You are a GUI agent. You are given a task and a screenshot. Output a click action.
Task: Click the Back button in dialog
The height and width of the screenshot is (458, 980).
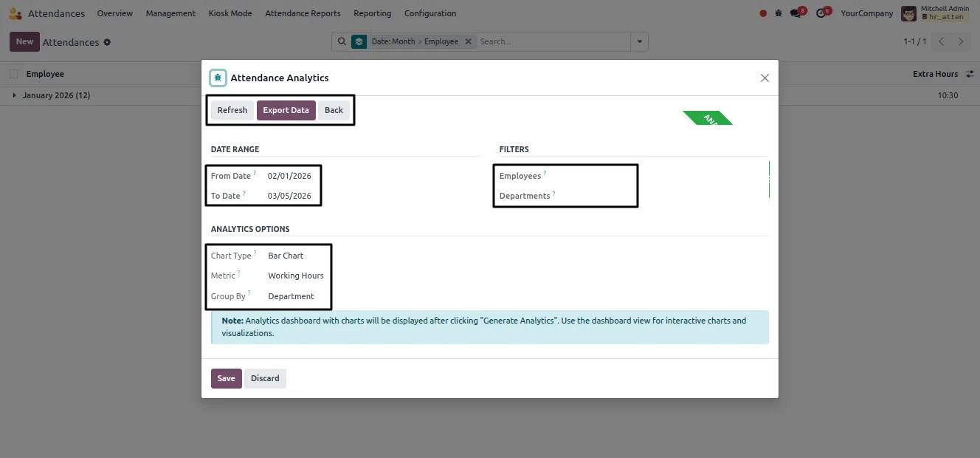(334, 110)
